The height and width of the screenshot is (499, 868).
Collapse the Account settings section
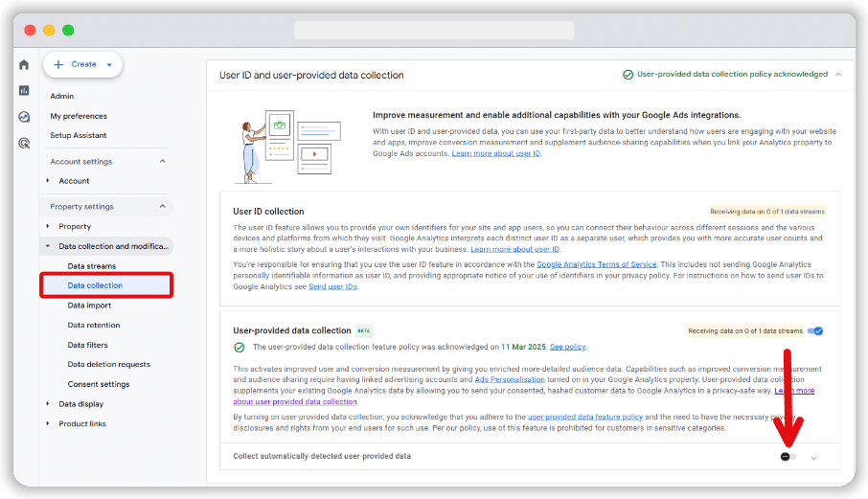[x=163, y=161]
